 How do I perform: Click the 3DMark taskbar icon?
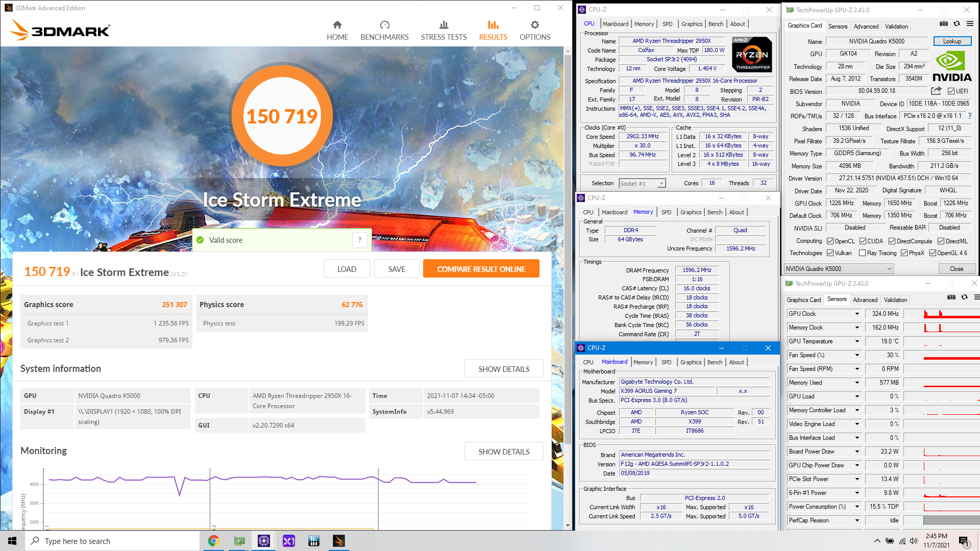338,541
